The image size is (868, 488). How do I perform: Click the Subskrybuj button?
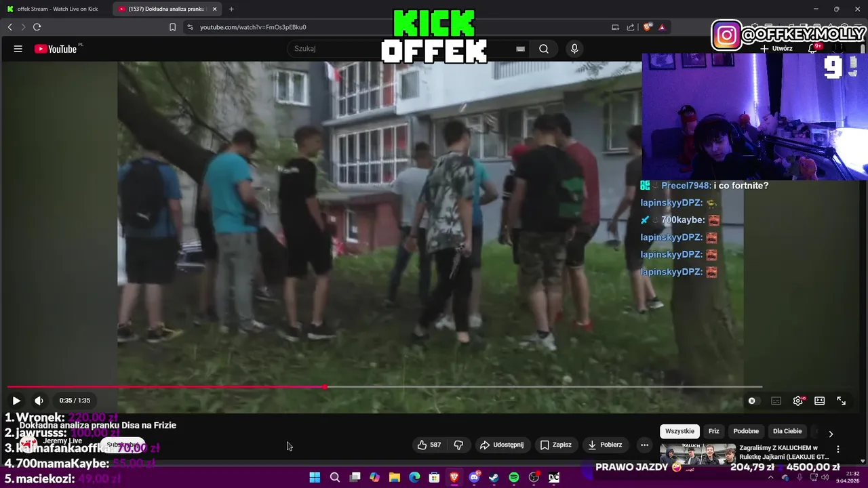(123, 445)
